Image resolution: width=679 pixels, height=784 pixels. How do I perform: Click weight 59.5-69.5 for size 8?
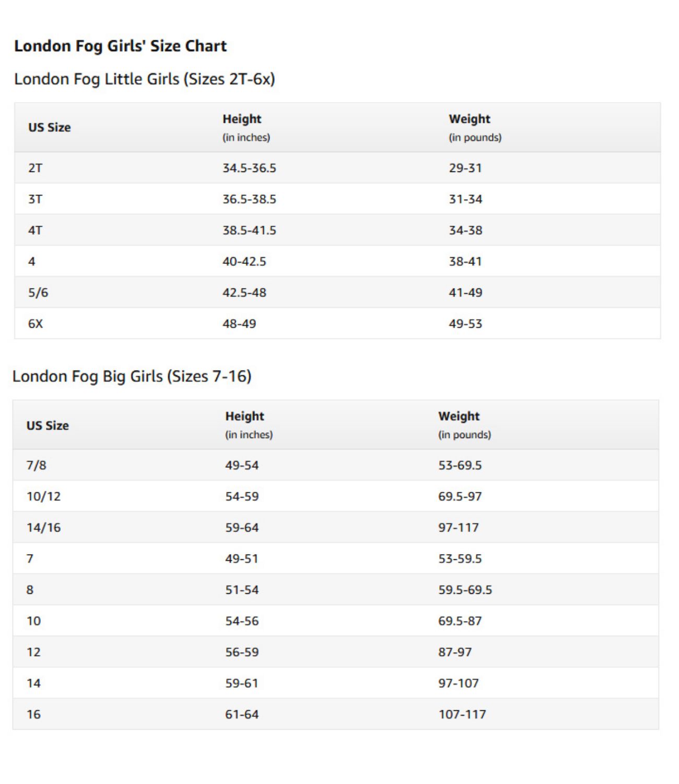(x=465, y=590)
